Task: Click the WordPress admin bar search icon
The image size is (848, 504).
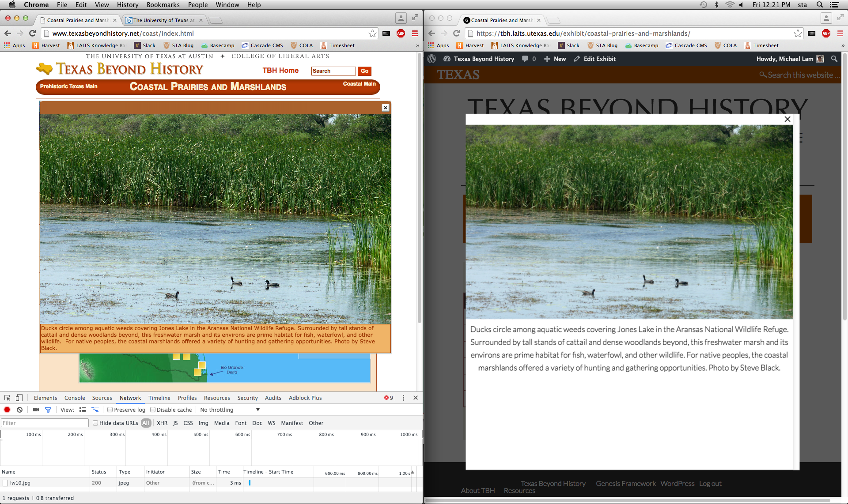Action: pyautogui.click(x=834, y=59)
